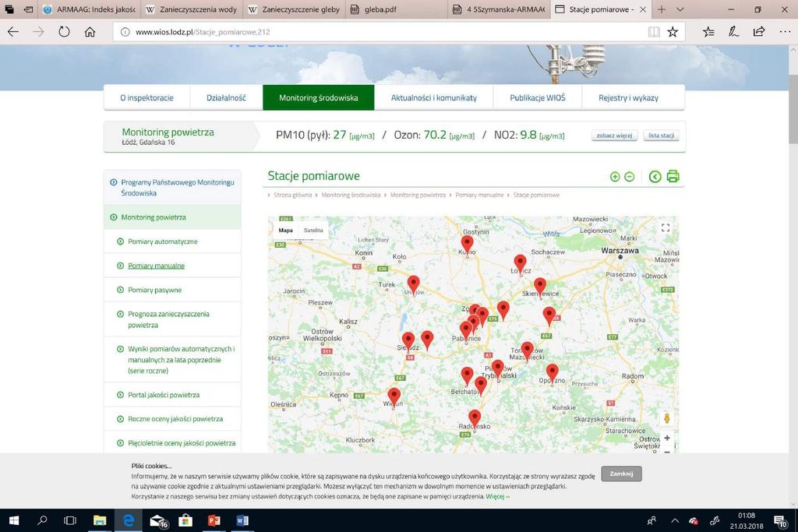
Task: Open PowerPoint from the taskbar
Action: (x=214, y=520)
